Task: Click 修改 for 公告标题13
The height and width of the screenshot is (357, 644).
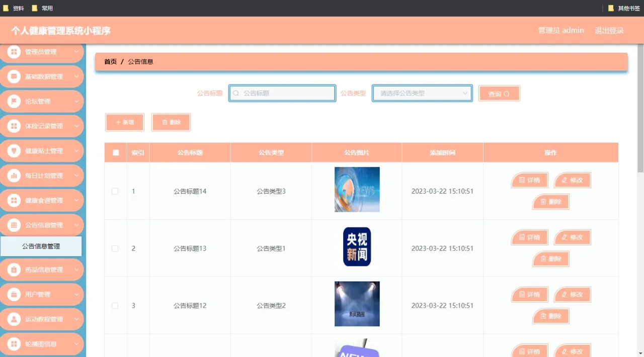Action: tap(572, 237)
